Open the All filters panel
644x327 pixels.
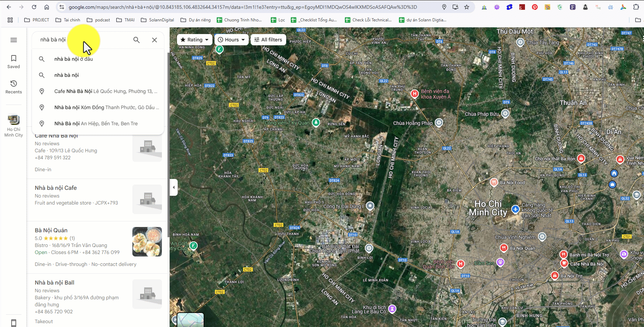point(268,40)
